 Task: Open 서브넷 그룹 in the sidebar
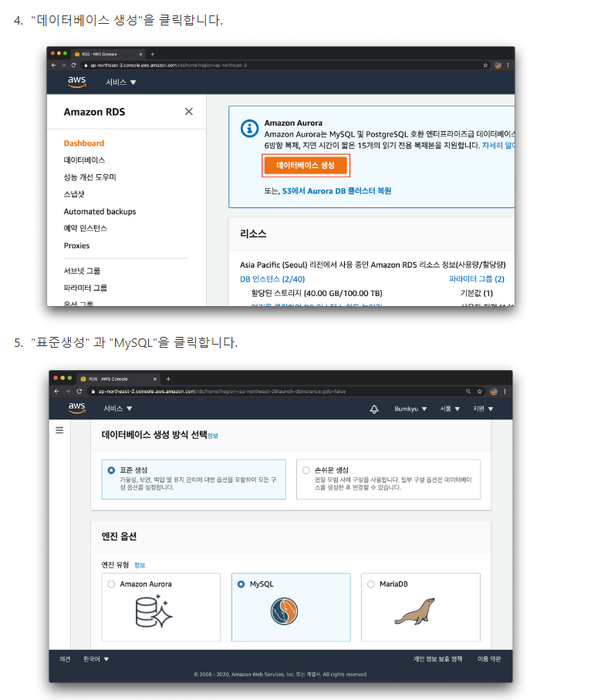(82, 271)
